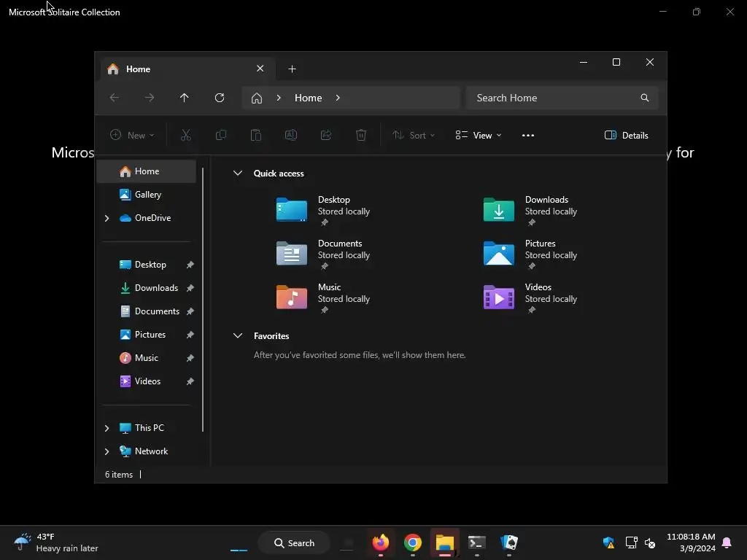Unpin Desktop using its sidebar pin icon
747x560 pixels.
click(x=190, y=265)
